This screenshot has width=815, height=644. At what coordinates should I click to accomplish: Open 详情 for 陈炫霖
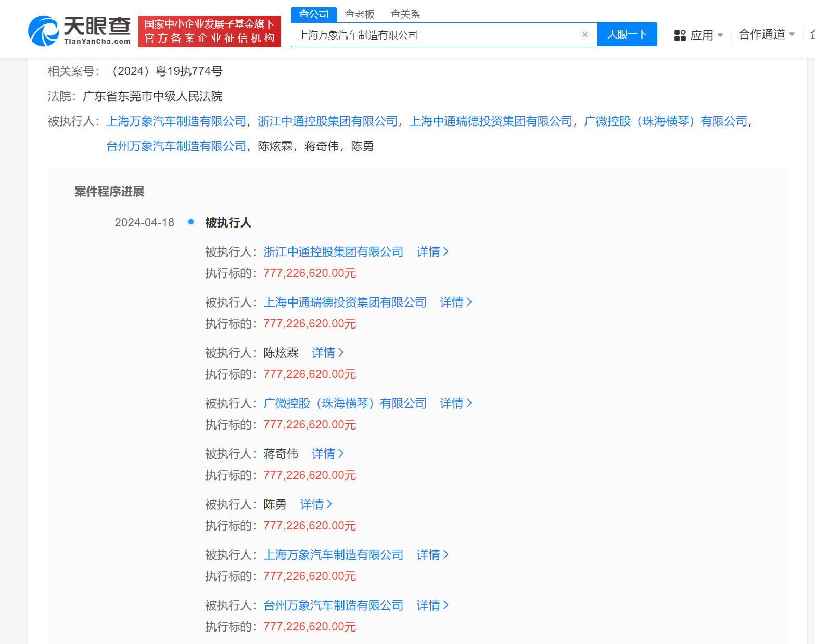[x=327, y=353]
